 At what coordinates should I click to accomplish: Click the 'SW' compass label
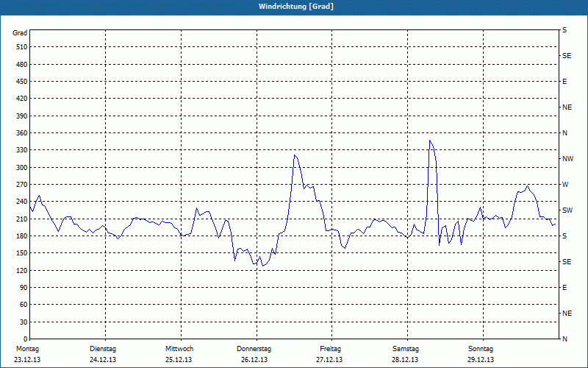coord(567,210)
